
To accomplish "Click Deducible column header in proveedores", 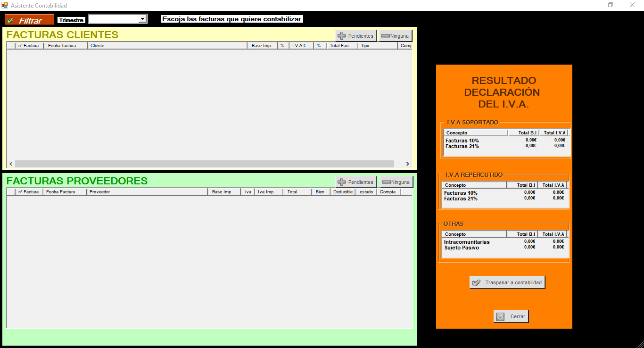I will click(343, 192).
